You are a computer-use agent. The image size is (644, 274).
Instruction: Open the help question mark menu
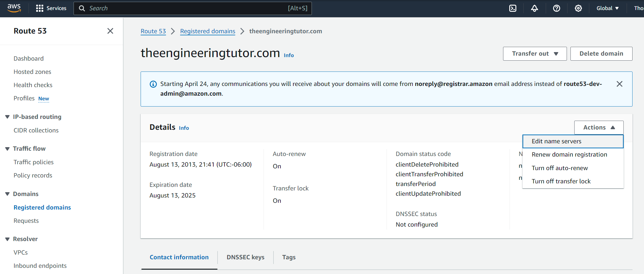click(x=556, y=8)
